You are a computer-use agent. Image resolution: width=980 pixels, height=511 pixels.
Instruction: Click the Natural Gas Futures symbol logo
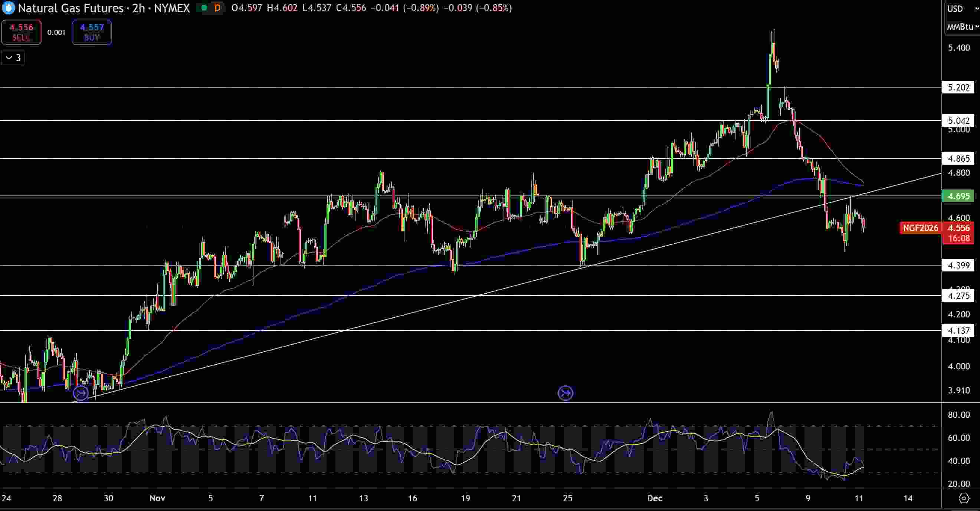click(x=8, y=8)
